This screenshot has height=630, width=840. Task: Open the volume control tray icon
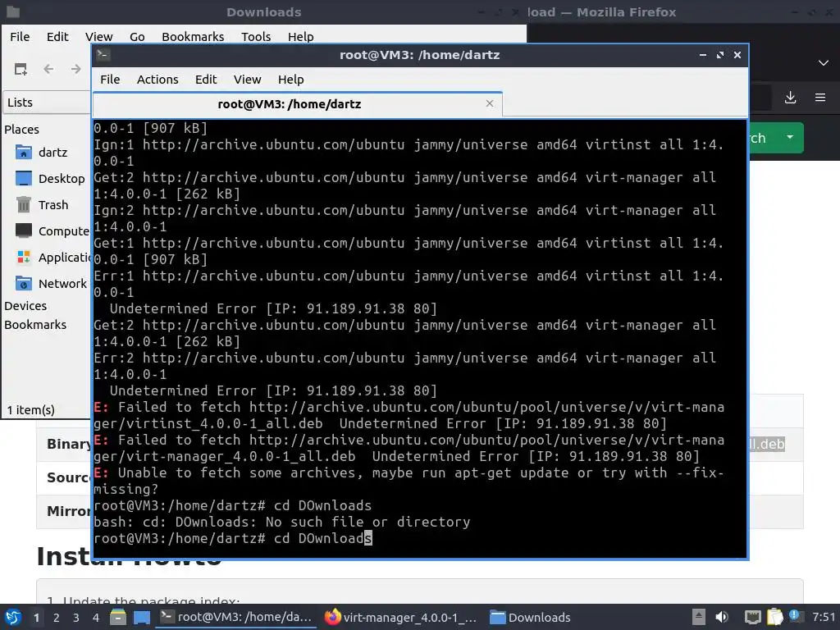[722, 617]
